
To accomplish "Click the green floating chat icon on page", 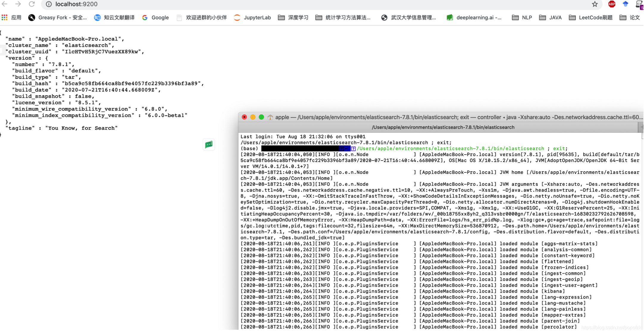I will tap(209, 144).
